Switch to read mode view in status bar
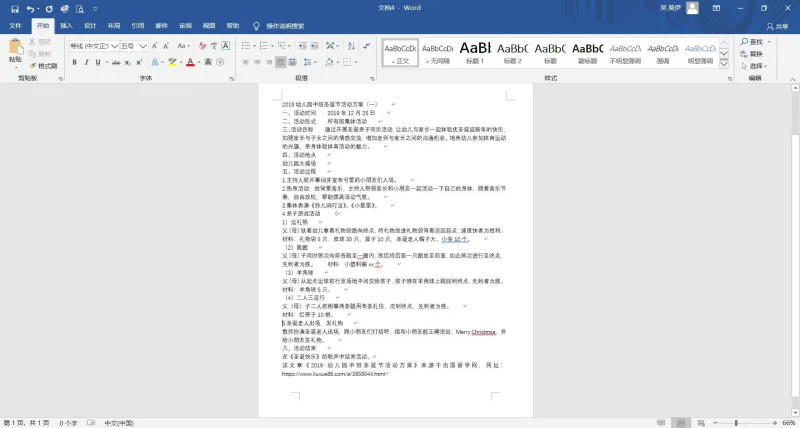 click(661, 423)
